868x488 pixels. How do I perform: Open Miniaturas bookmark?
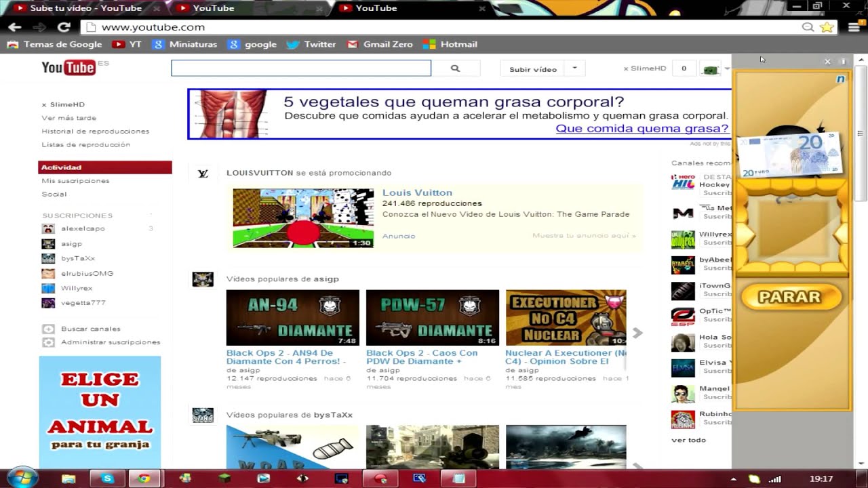pos(185,44)
